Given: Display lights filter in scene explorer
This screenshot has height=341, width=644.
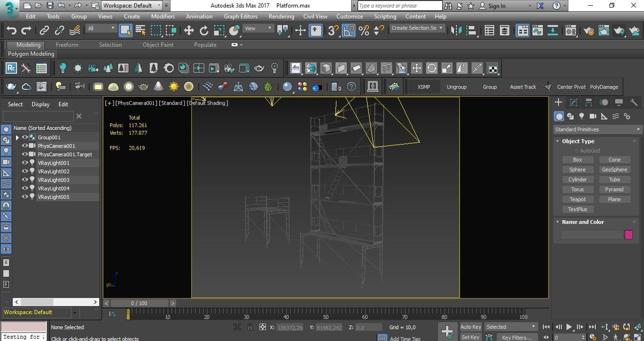Looking at the screenshot, I should 6,151.
